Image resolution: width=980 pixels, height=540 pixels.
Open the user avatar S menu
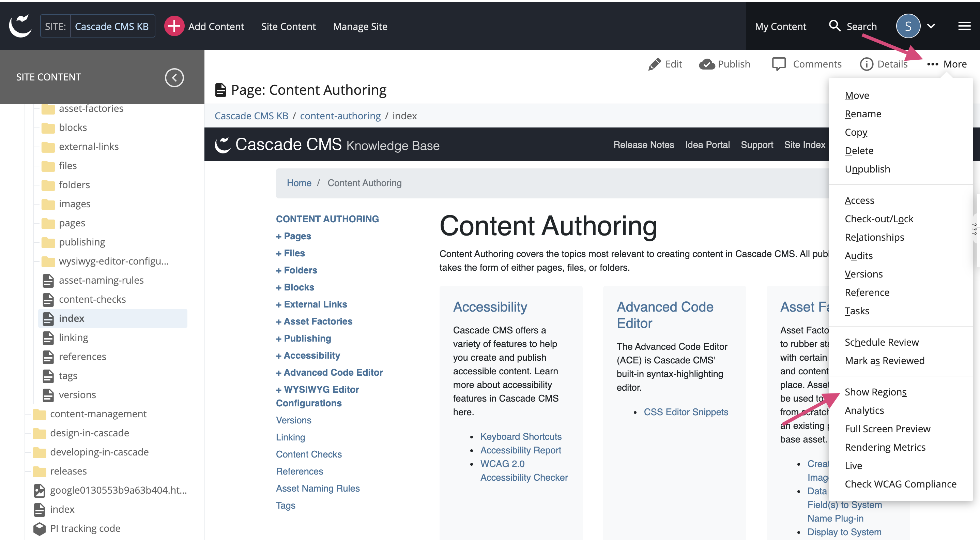(908, 26)
